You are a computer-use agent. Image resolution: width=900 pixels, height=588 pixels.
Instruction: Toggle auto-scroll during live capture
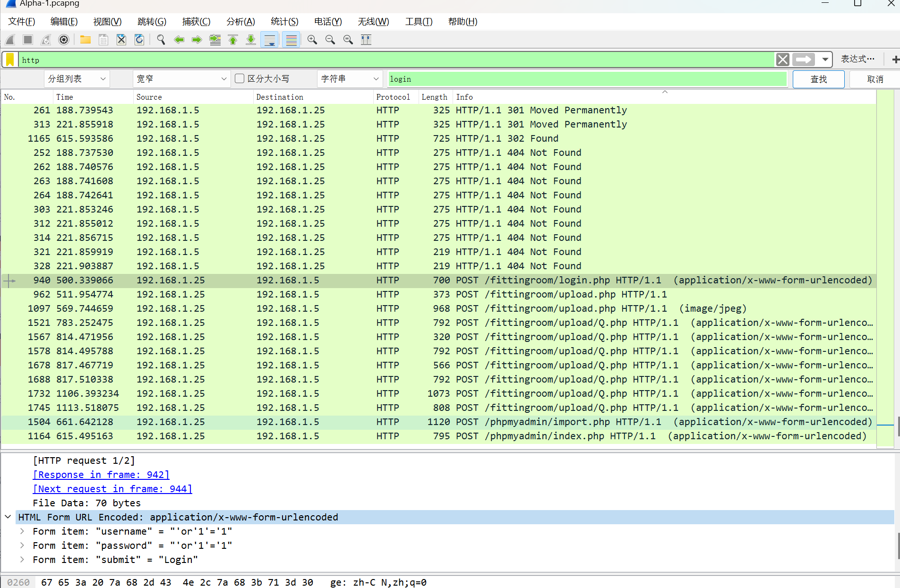(x=270, y=40)
